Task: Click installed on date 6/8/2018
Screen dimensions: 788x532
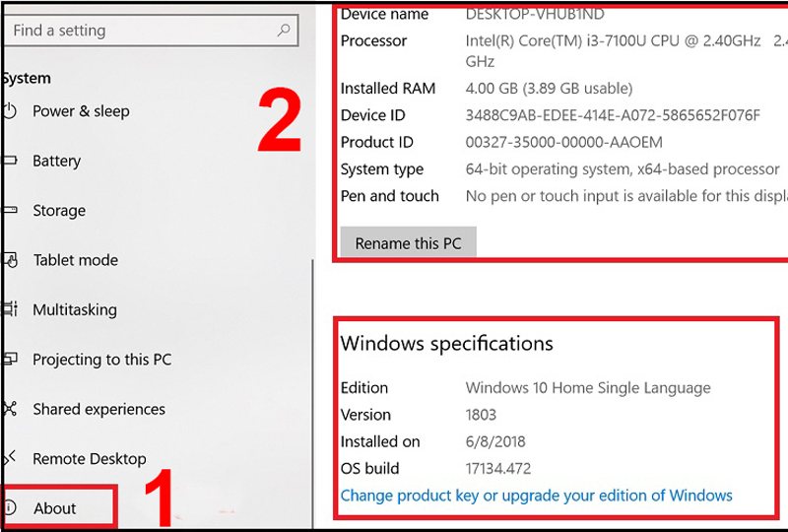Action: pyautogui.click(x=495, y=442)
